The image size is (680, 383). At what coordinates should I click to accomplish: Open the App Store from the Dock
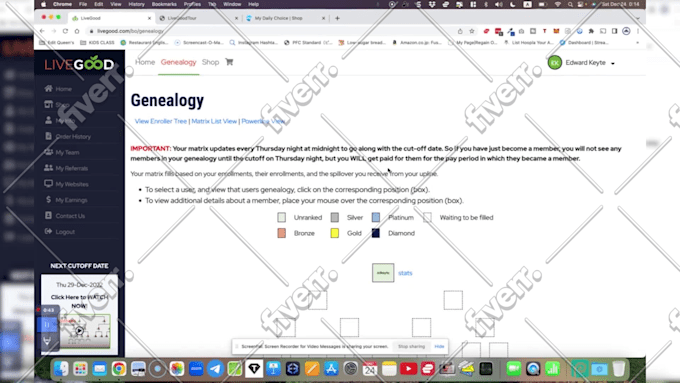coord(331,369)
